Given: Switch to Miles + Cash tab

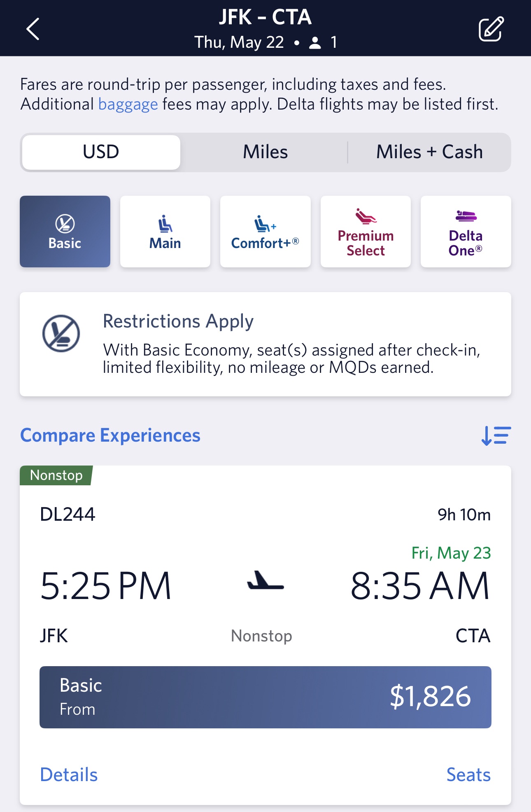Looking at the screenshot, I should pyautogui.click(x=429, y=152).
